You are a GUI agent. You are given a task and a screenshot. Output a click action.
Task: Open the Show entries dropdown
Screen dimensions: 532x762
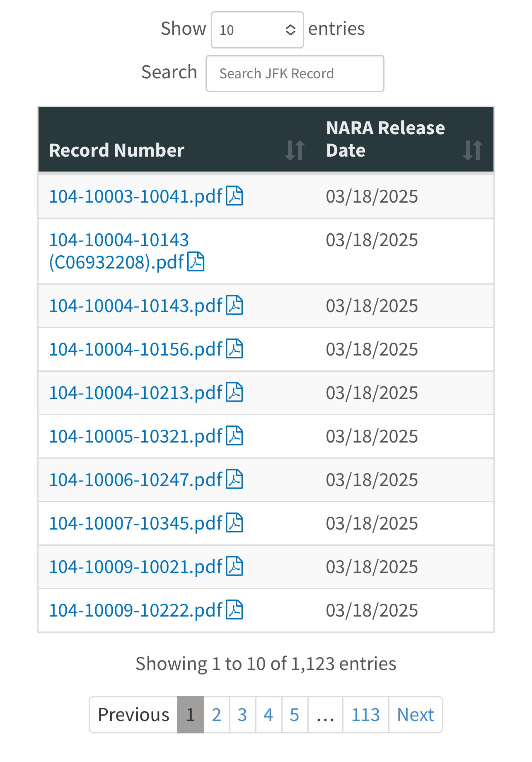[257, 30]
